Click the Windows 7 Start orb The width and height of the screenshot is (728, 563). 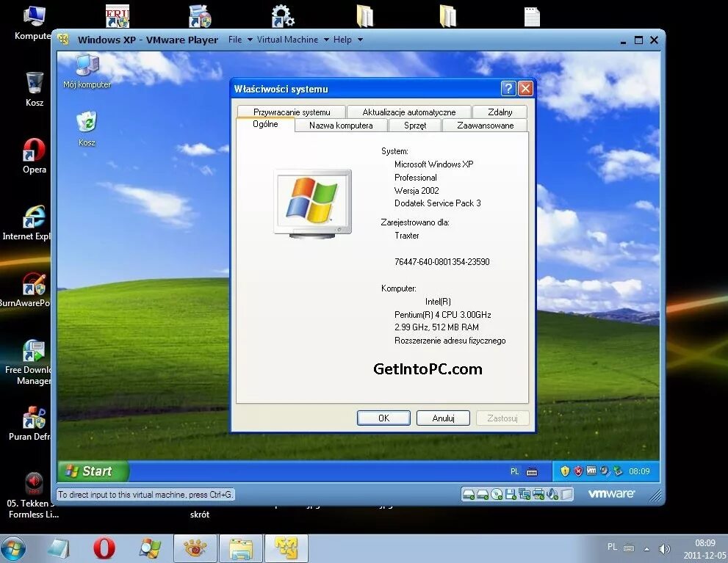pyautogui.click(x=13, y=548)
